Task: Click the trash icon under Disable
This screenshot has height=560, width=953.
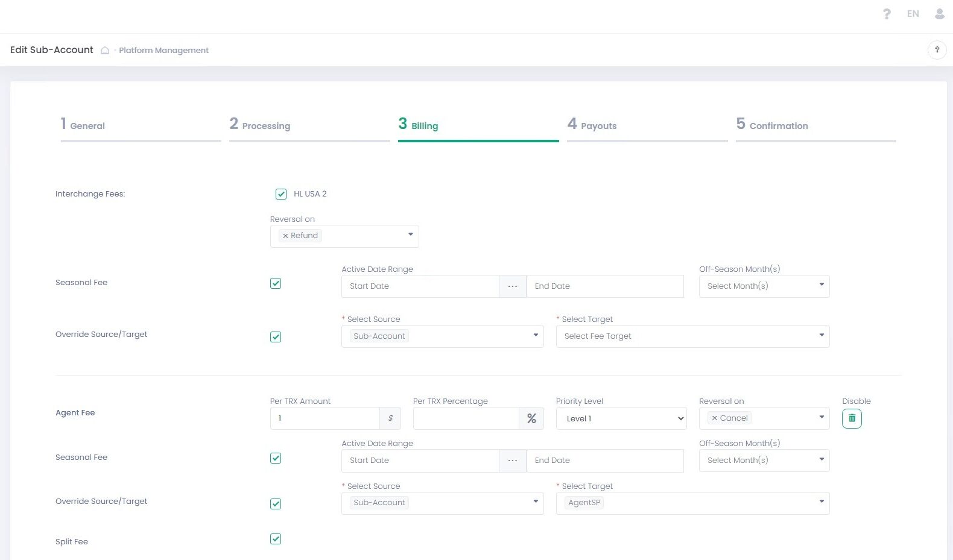Action: click(852, 418)
